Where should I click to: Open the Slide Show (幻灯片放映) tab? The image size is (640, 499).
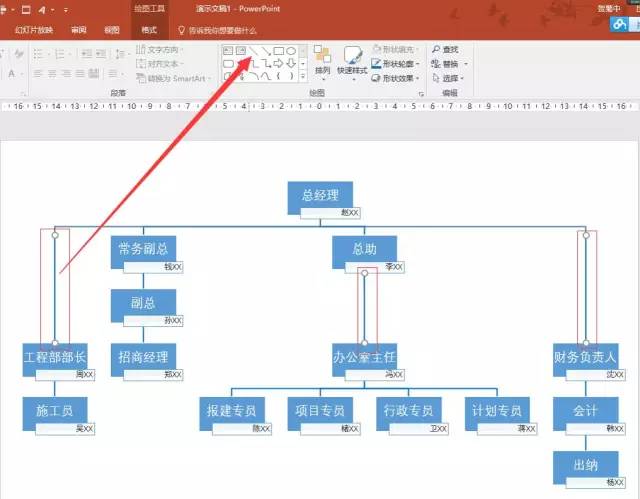point(34,30)
